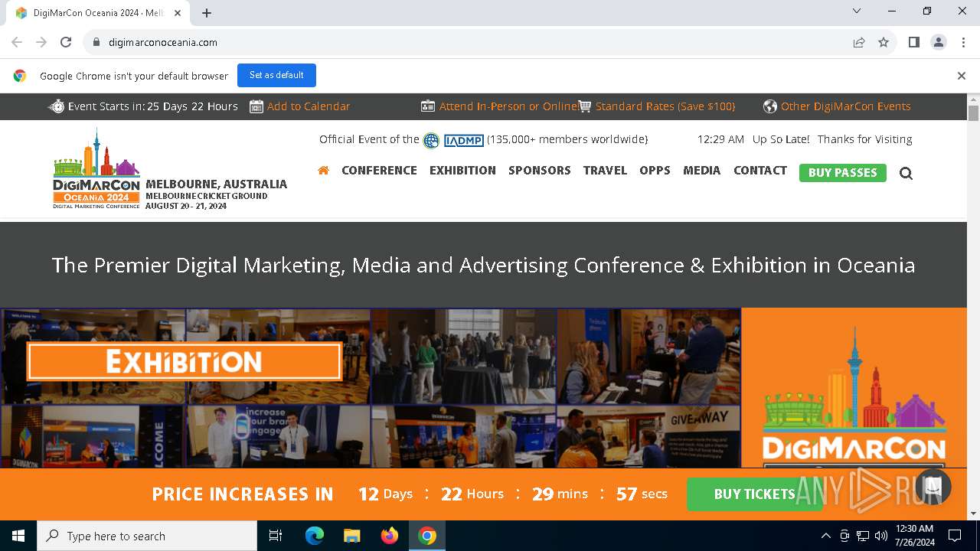Image resolution: width=980 pixels, height=551 pixels.
Task: Open Task View on the taskbar
Action: coord(276,536)
